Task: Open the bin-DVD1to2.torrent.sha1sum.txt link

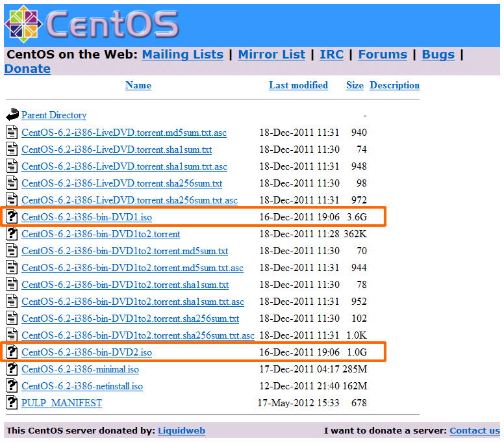Action: pyautogui.click(x=125, y=285)
